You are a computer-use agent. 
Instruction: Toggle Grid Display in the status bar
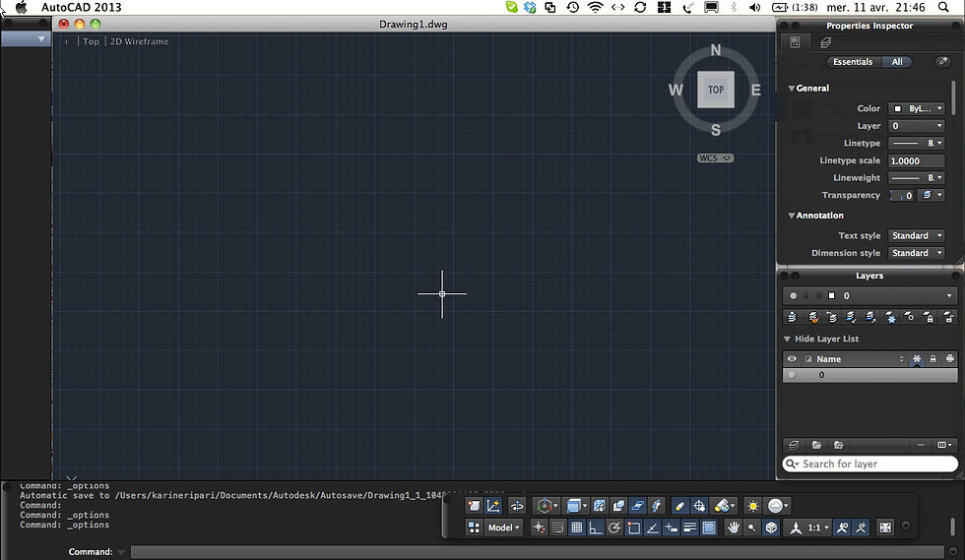click(x=577, y=528)
